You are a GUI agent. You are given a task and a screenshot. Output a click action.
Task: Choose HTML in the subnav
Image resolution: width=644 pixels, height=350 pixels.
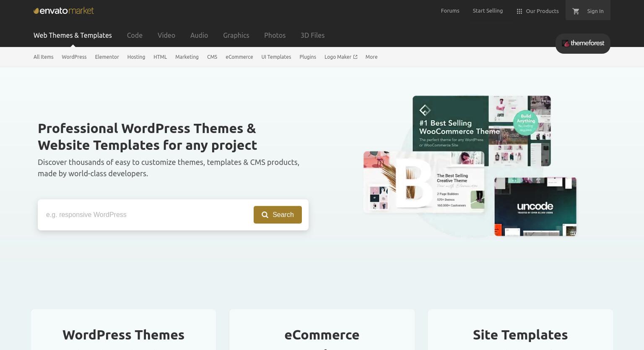point(160,57)
